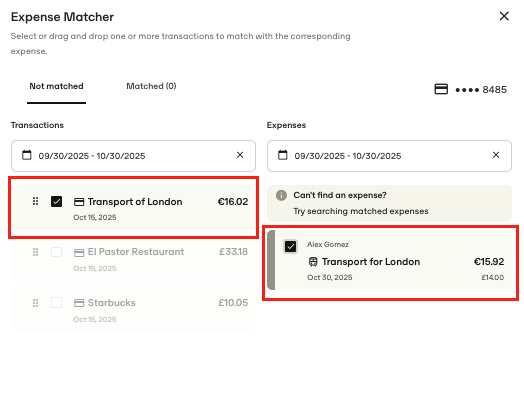The height and width of the screenshot is (399, 524).
Task: Click the Alex Gomez name on expense
Action: [328, 245]
